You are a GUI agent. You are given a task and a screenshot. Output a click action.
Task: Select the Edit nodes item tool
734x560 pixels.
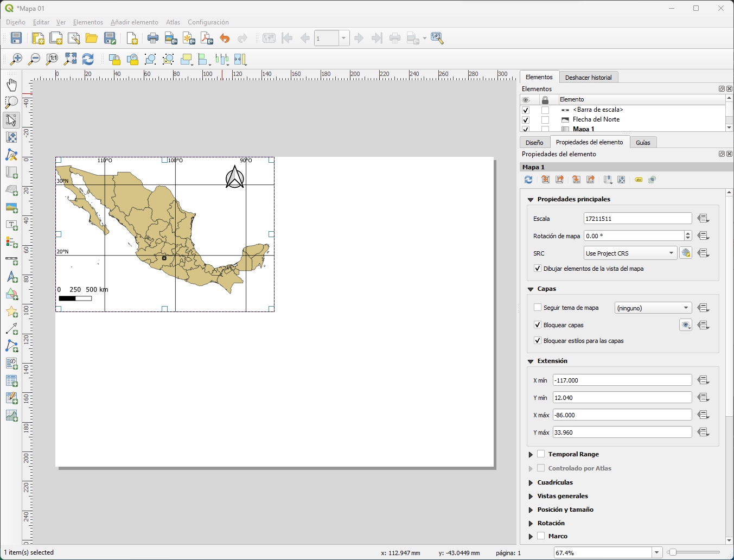pos(11,155)
